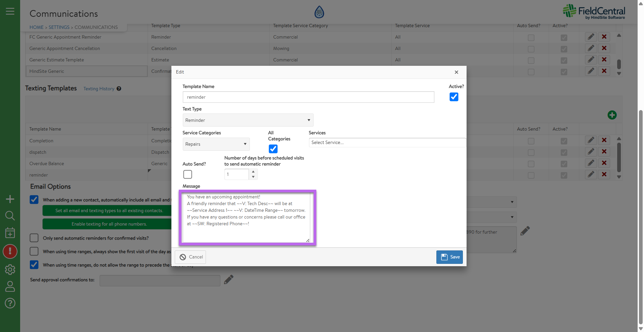Click the search magnifier sidebar icon
Image resolution: width=644 pixels, height=332 pixels.
pyautogui.click(x=10, y=216)
